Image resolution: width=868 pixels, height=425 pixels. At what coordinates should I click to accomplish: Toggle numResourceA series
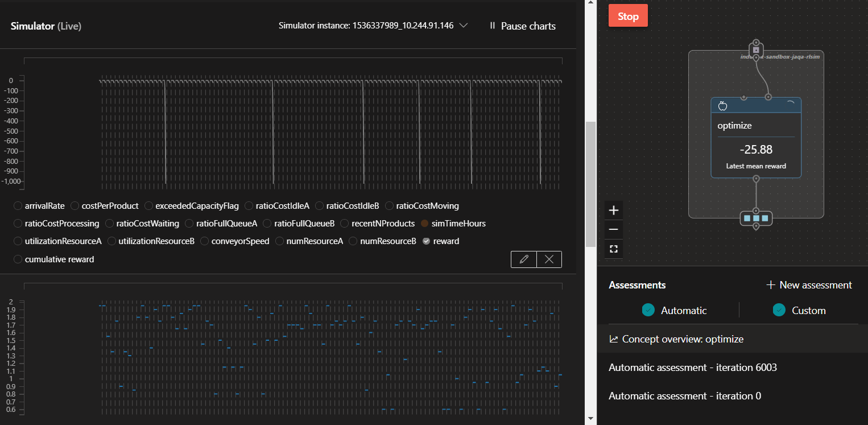[x=279, y=241]
